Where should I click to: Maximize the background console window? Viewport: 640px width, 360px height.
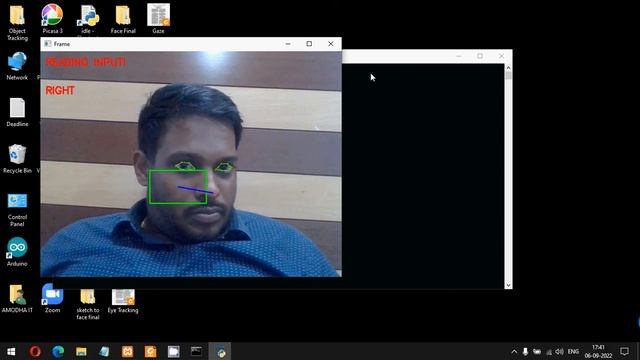pyautogui.click(x=480, y=56)
